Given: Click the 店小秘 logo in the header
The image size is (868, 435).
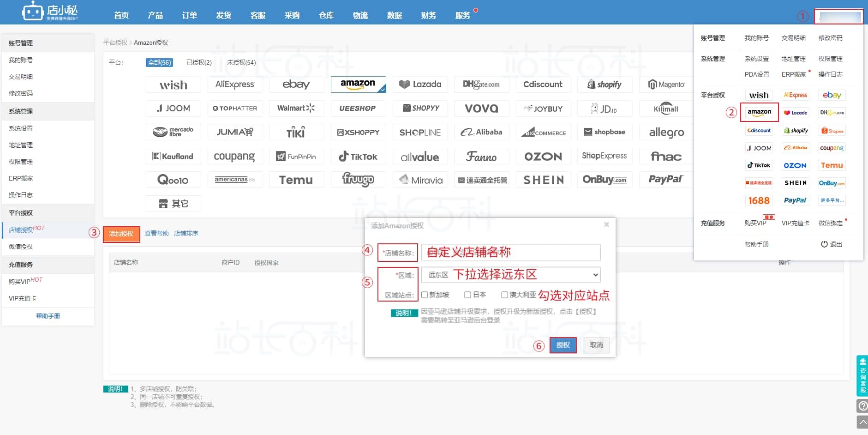Looking at the screenshot, I should tap(50, 11).
